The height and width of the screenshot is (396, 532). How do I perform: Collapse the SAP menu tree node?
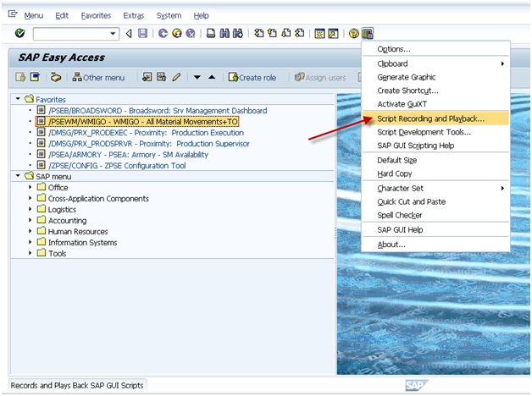[x=18, y=176]
